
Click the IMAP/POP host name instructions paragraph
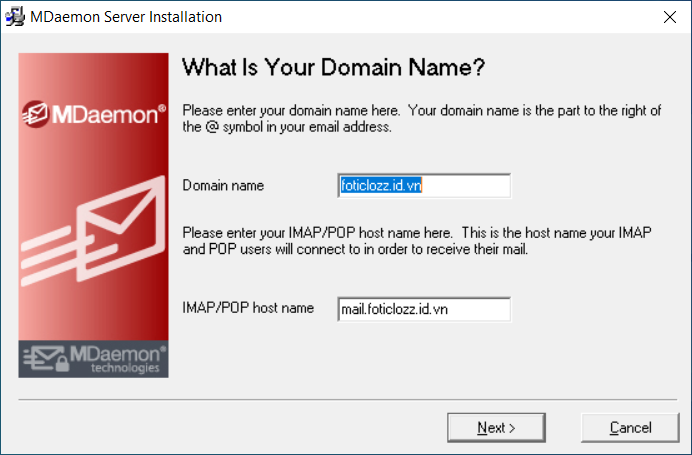pyautogui.click(x=417, y=241)
